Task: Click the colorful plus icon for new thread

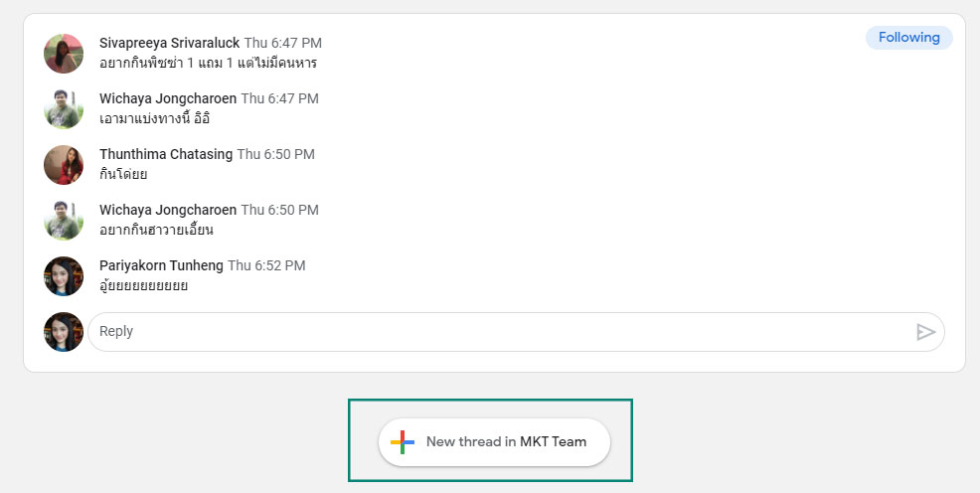Action: click(x=403, y=441)
